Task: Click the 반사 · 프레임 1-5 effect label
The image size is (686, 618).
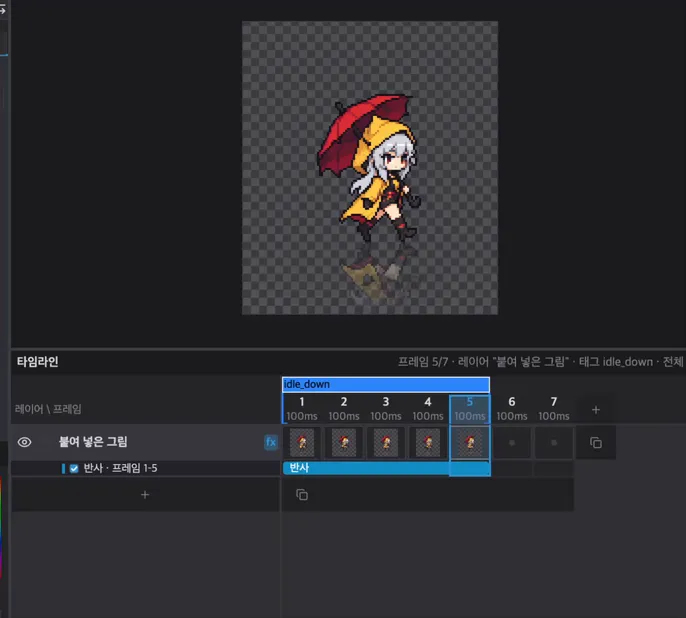Action: click(120, 468)
